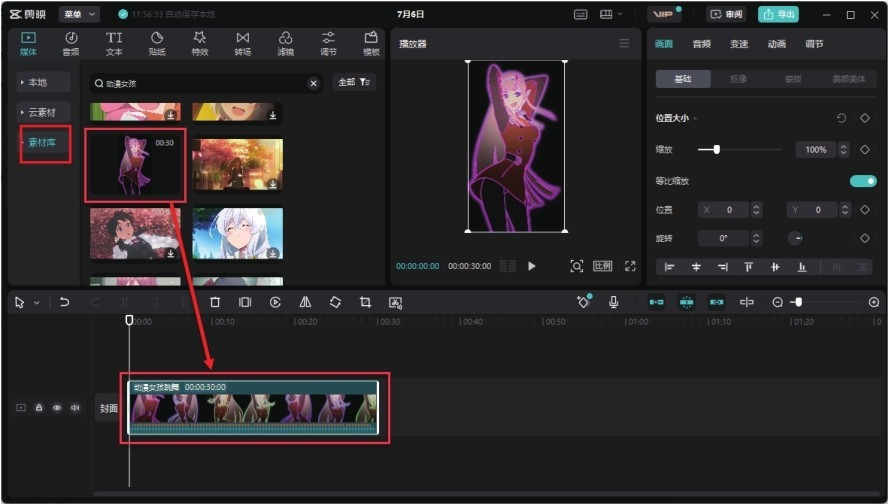888x504 pixels.
Task: Switch to the 画面 (Video) properties tab
Action: [x=664, y=44]
